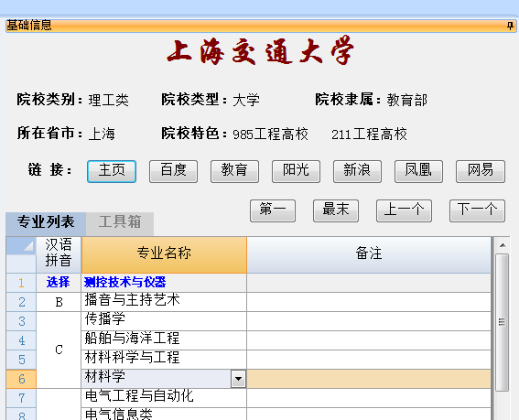
Task: Open the 主页 link button
Action: coord(112,171)
